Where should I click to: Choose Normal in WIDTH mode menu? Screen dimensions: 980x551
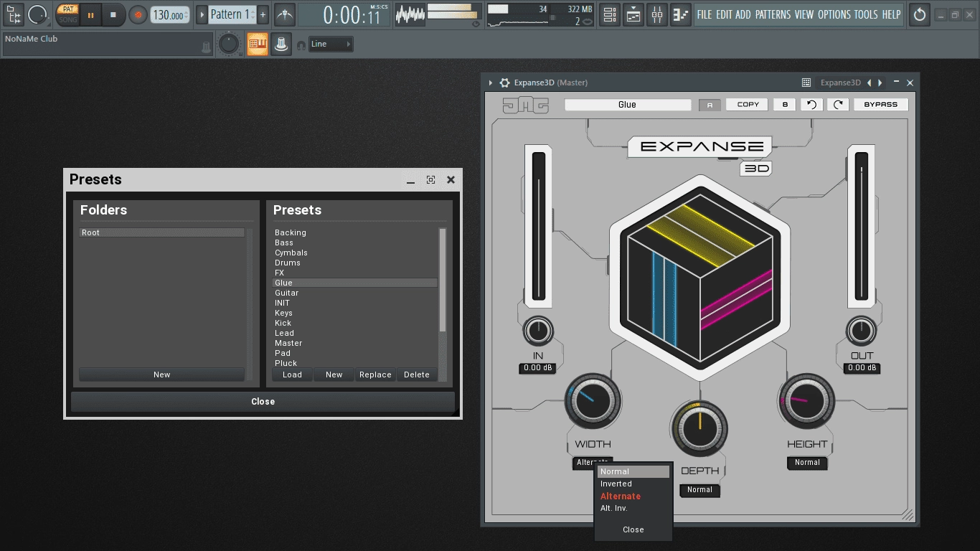(x=633, y=472)
